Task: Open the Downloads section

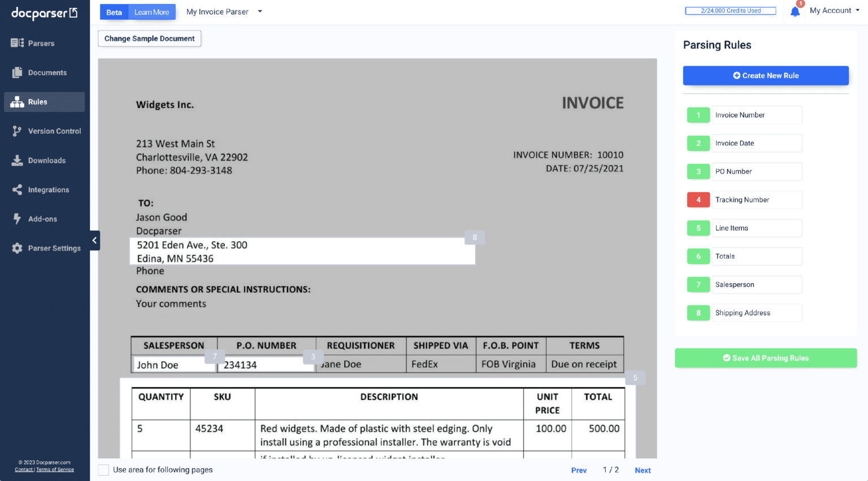Action: click(x=47, y=160)
